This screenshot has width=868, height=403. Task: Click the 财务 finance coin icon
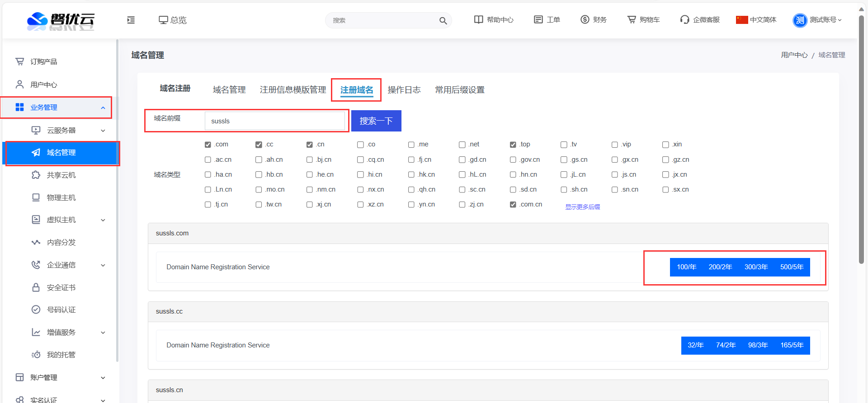585,19
